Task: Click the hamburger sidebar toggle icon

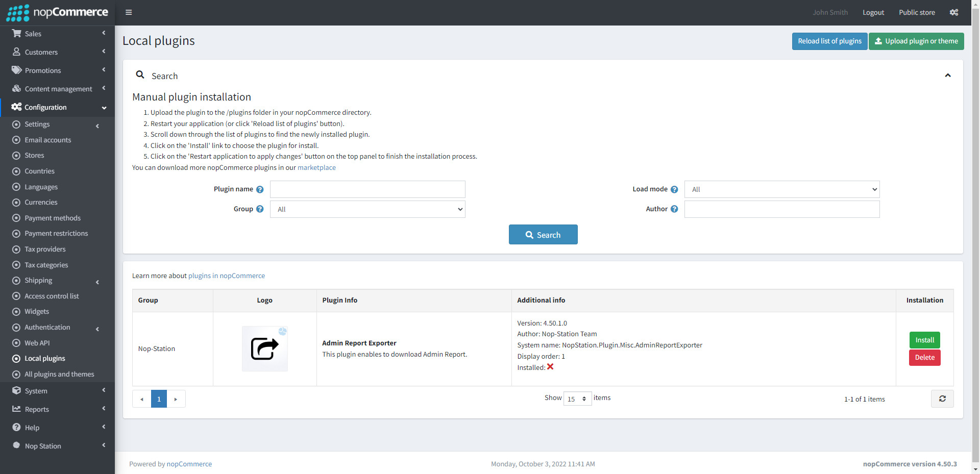Action: tap(129, 12)
